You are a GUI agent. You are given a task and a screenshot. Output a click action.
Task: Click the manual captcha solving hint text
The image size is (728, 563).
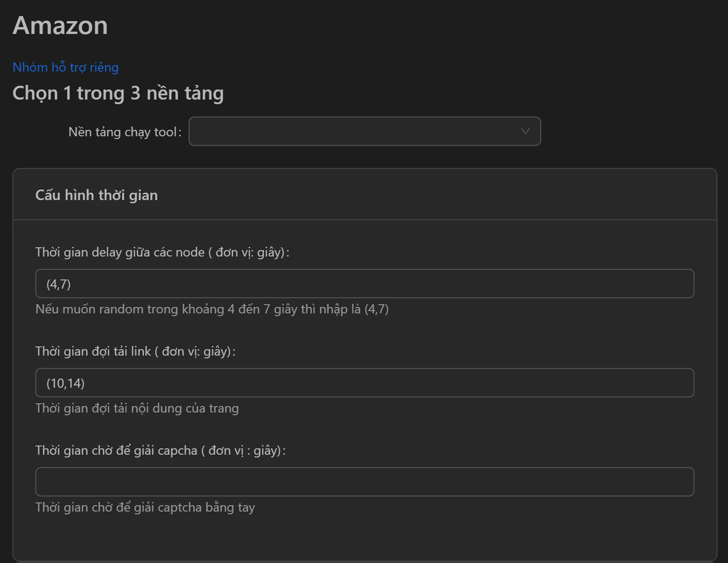pos(146,507)
